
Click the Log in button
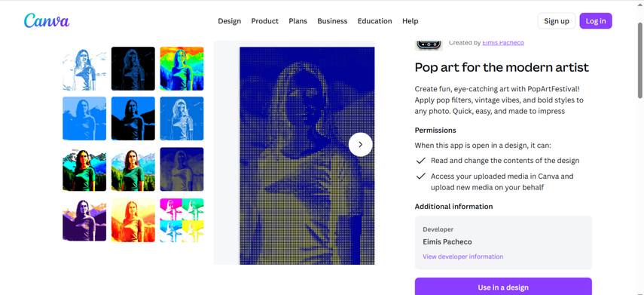[x=596, y=21]
